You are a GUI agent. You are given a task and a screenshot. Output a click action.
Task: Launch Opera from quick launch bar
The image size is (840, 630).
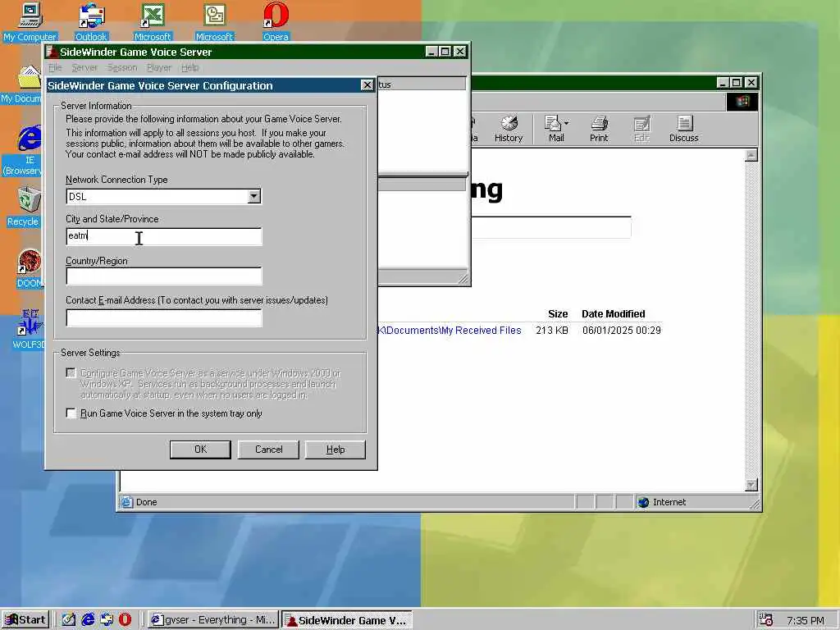pyautogui.click(x=125, y=620)
